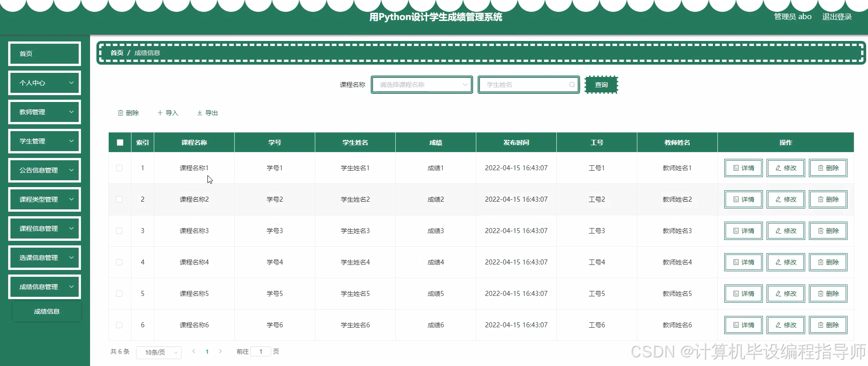Screen dimensions: 868x366
Task: Open the 请选择课程名称 dropdown
Action: [x=422, y=85]
